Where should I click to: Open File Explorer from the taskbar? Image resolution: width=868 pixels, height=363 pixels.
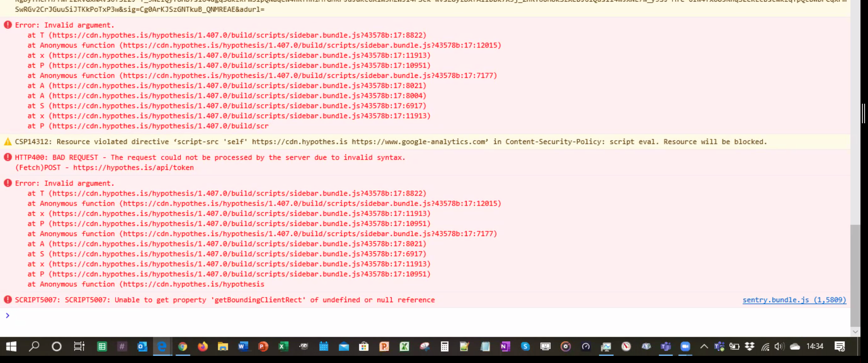point(223,346)
